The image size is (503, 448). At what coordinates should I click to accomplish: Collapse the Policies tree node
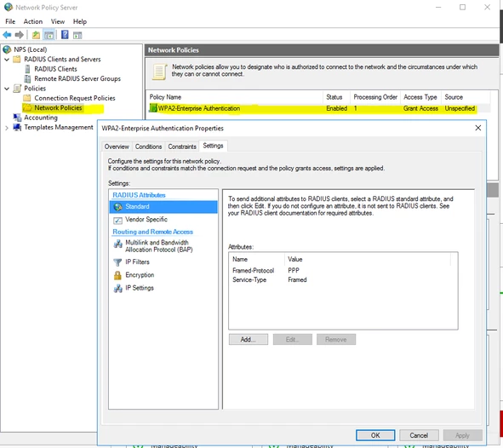(x=7, y=89)
